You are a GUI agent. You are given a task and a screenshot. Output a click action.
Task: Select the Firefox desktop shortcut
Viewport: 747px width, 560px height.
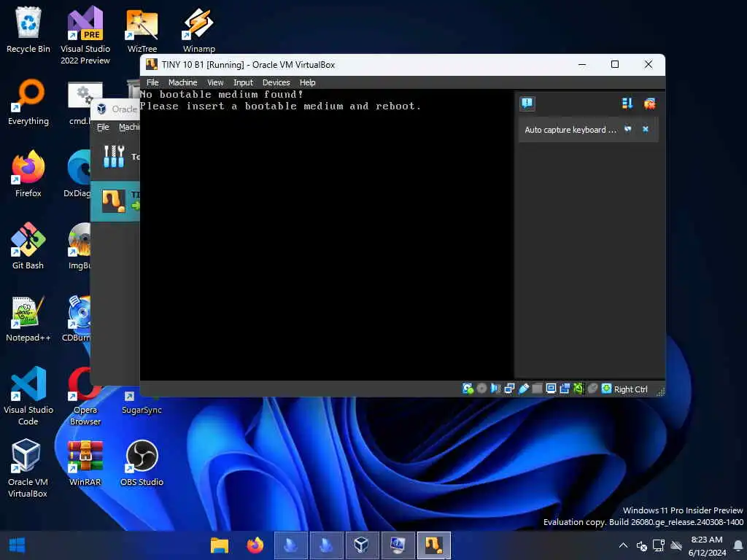pos(28,174)
